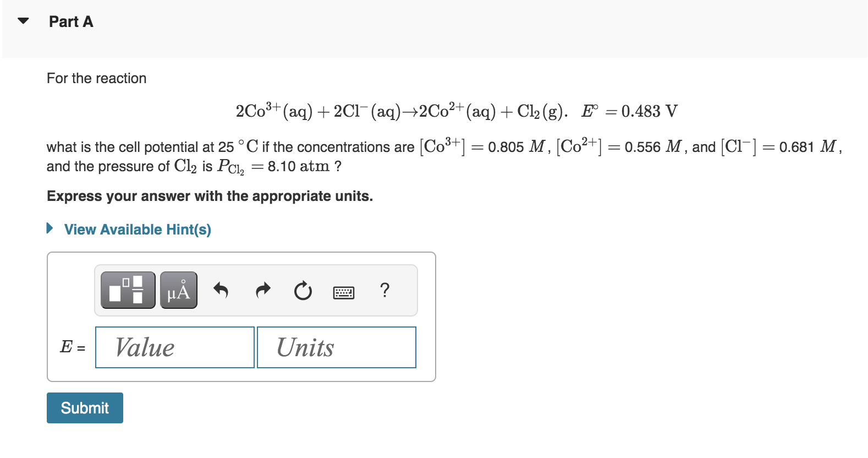Undo the last equation change
868x458 pixels.
pyautogui.click(x=221, y=291)
